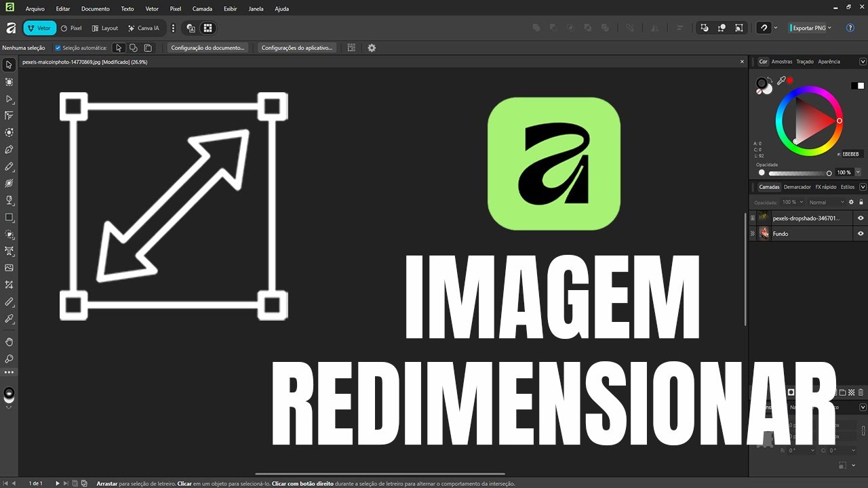
Task: Select the Pencil tool in left toolbar
Action: coord(9,166)
